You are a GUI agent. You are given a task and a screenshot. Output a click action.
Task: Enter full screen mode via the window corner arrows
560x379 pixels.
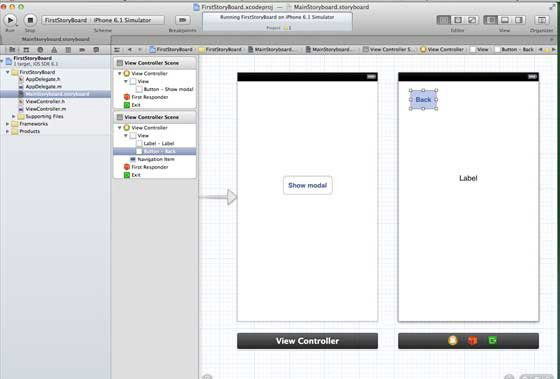pos(552,7)
